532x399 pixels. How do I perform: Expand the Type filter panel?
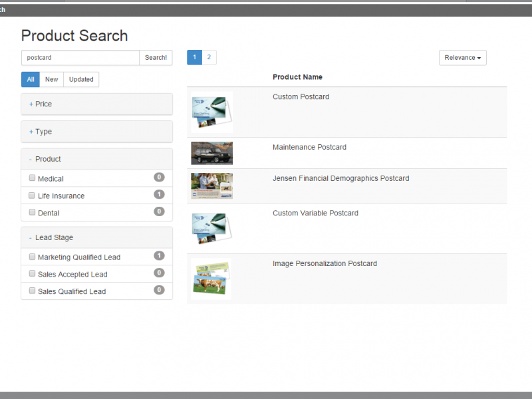pos(96,132)
